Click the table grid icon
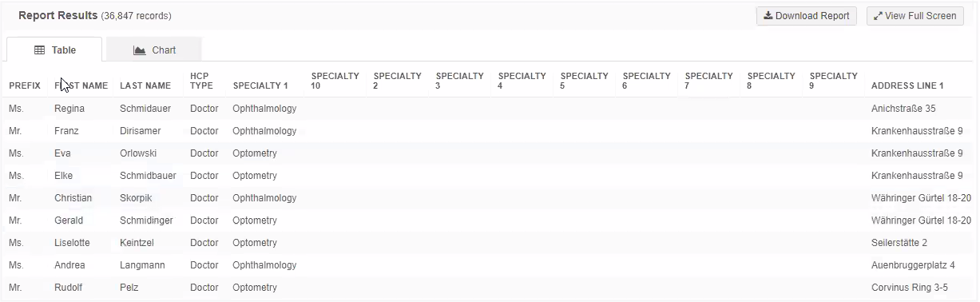Image resolution: width=980 pixels, height=302 pixels. (39, 50)
